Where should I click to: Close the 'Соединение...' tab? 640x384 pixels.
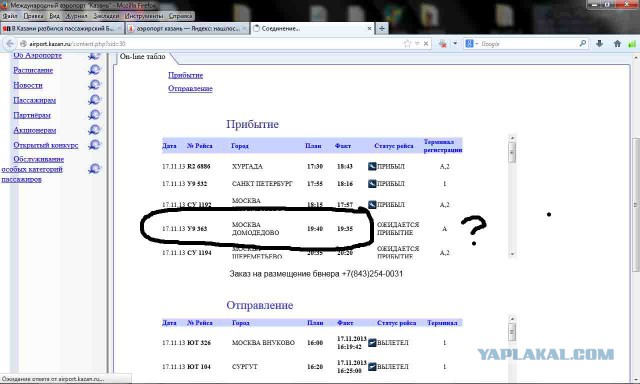click(x=369, y=29)
